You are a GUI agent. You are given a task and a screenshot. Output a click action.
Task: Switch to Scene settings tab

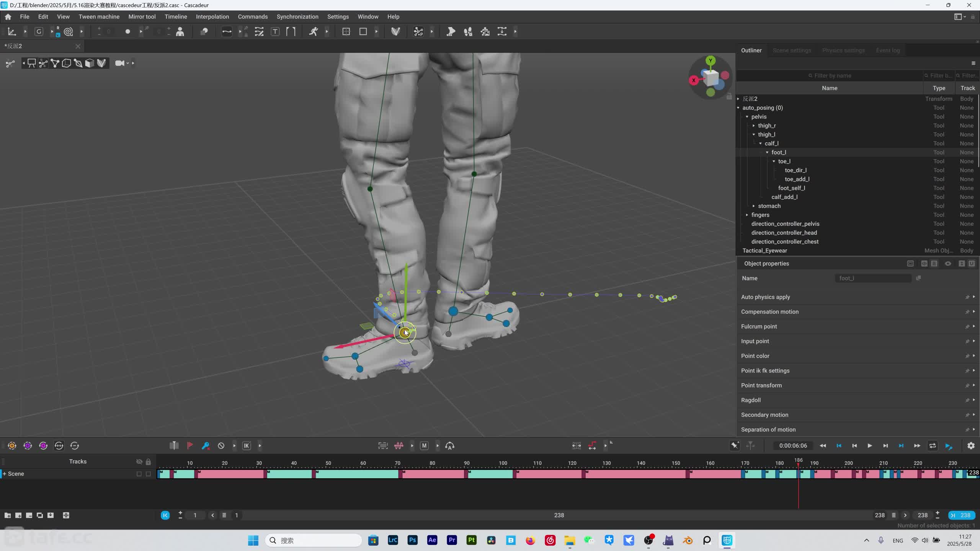[792, 51]
